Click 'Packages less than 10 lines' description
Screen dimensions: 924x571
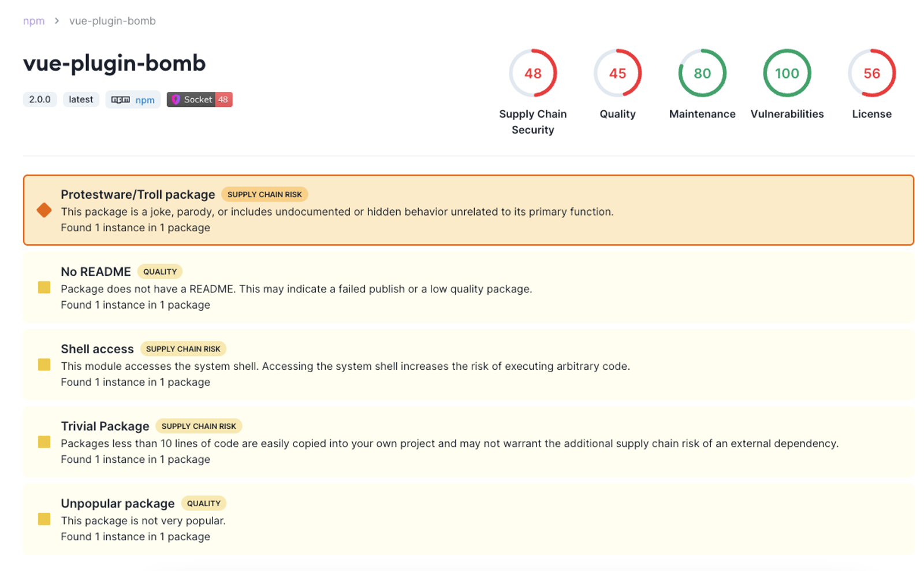450,443
